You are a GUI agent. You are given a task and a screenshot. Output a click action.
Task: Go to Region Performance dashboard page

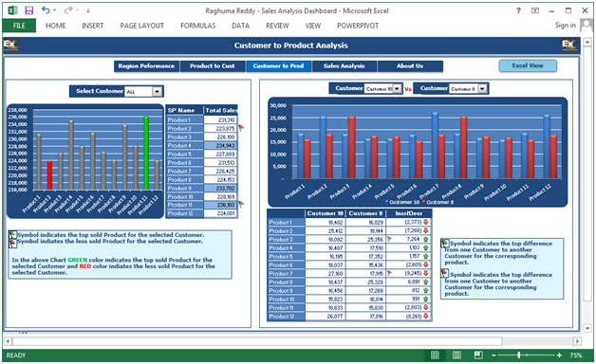pyautogui.click(x=146, y=66)
